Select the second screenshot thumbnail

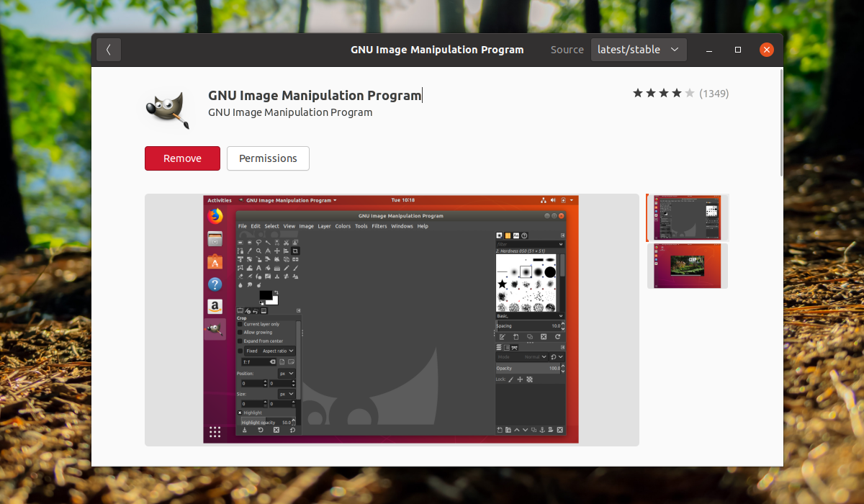[x=688, y=266]
